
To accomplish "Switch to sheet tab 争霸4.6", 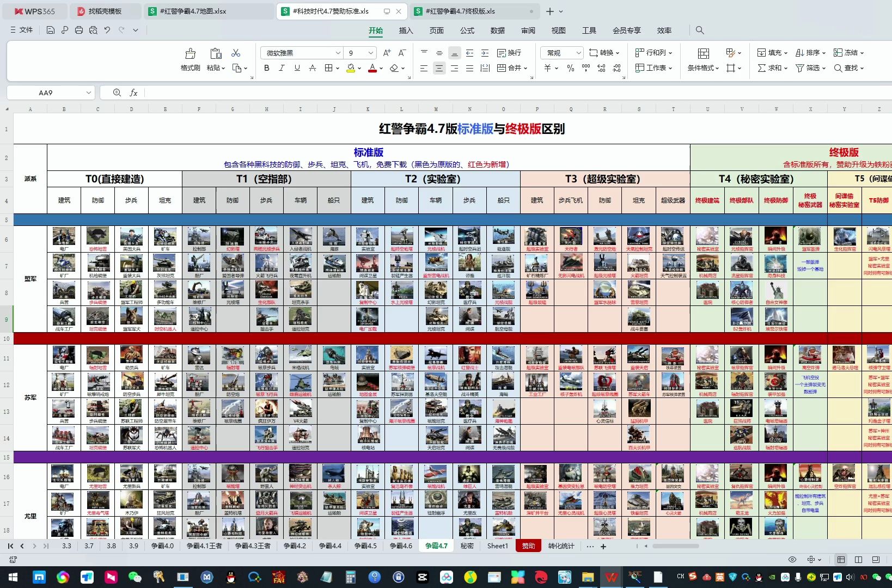I will click(401, 546).
